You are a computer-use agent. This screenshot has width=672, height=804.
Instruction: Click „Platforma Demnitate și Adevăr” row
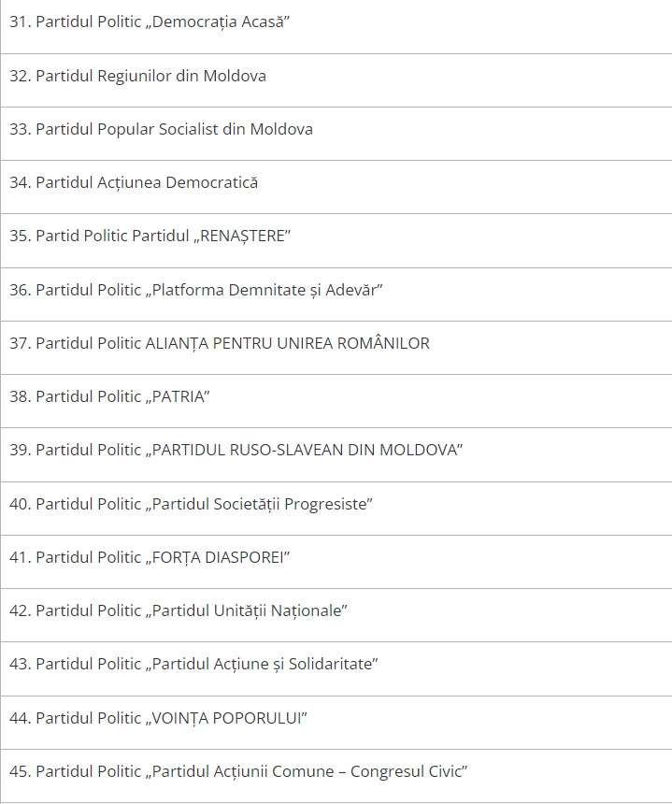(x=336, y=294)
